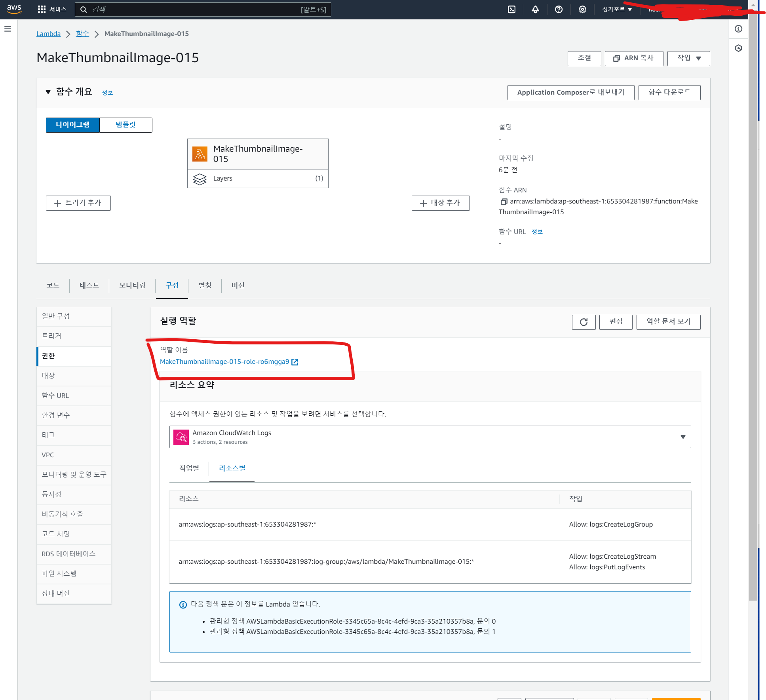Open the services grid menu icon
Image resolution: width=766 pixels, height=700 pixels.
(42, 10)
